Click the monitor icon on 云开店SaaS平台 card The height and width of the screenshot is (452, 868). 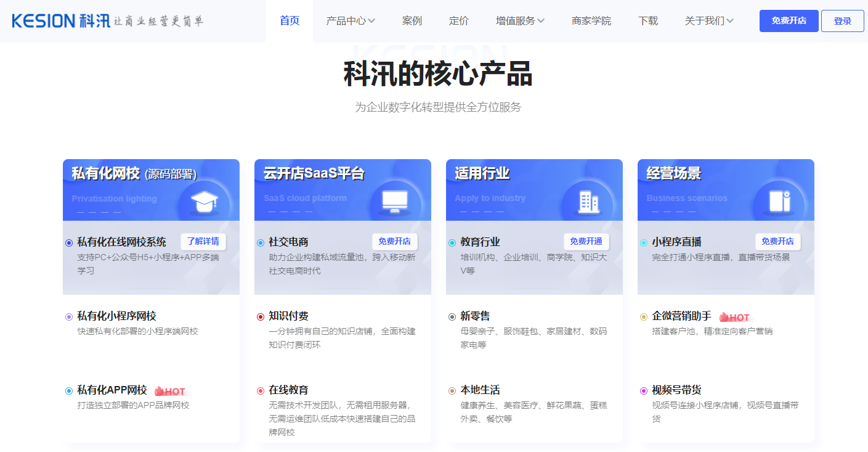click(395, 202)
